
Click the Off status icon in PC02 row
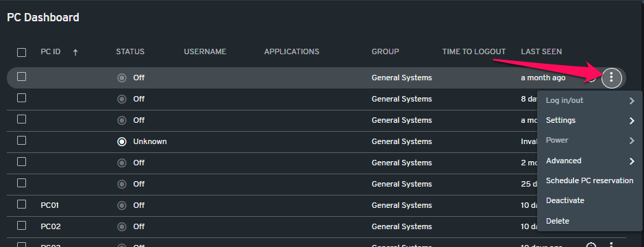pyautogui.click(x=121, y=226)
